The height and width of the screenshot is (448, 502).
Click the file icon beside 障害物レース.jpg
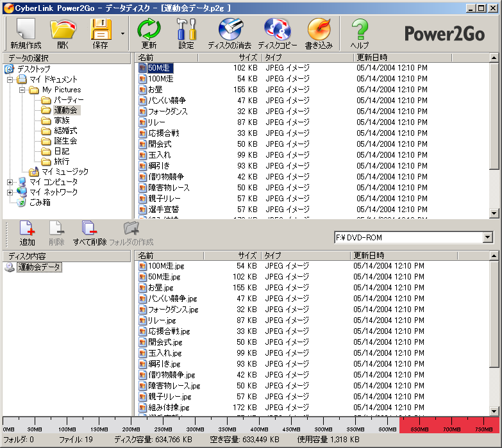142,386
